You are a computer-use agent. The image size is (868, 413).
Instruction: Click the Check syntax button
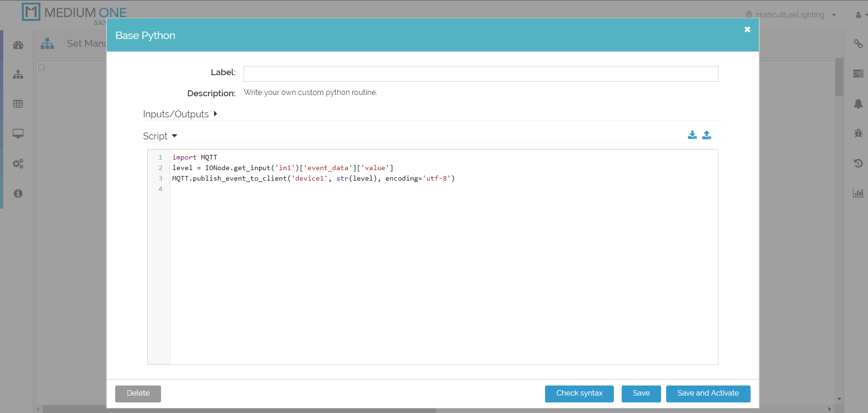pyautogui.click(x=579, y=393)
